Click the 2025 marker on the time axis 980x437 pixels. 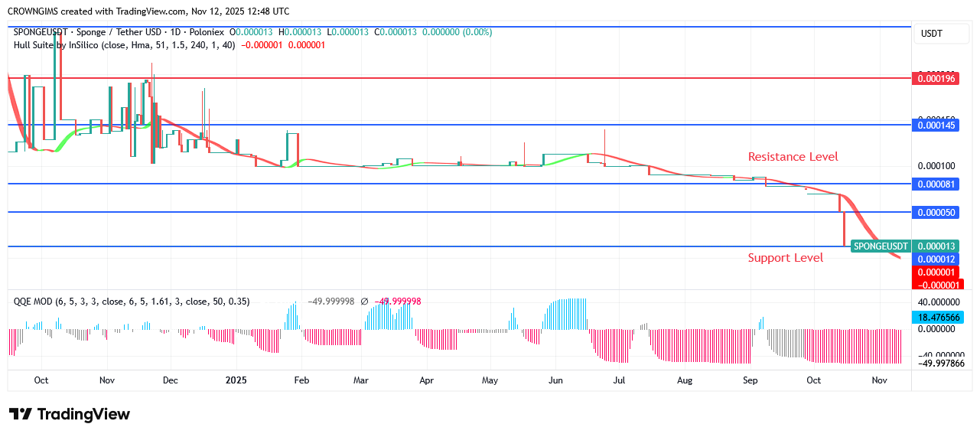pyautogui.click(x=236, y=380)
